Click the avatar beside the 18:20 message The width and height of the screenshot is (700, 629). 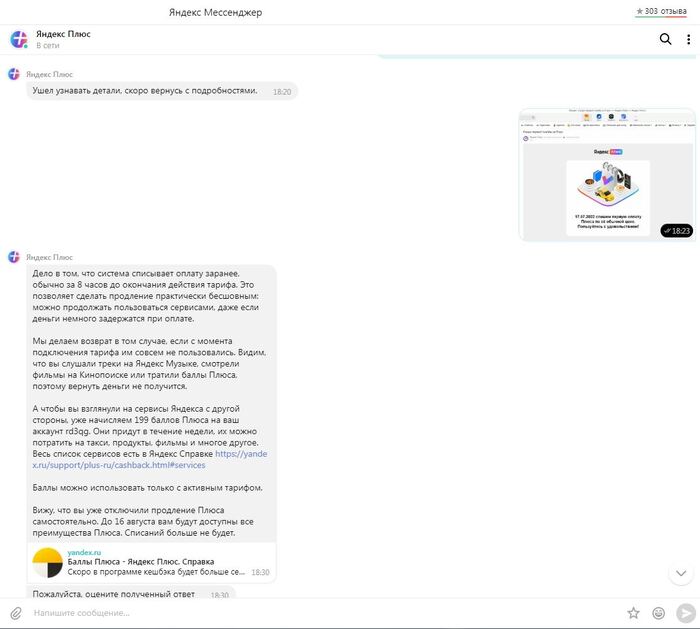pos(14,74)
